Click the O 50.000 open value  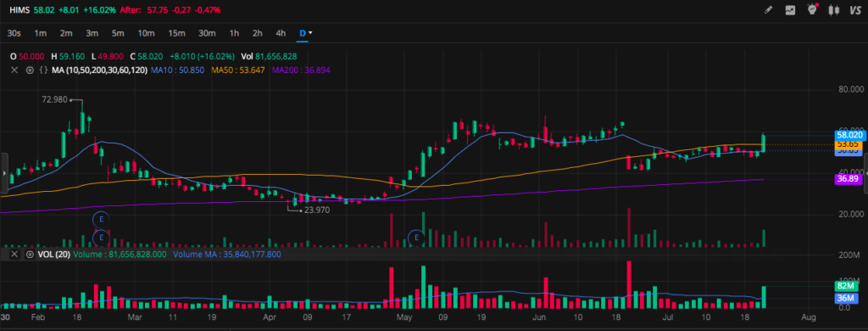(x=27, y=57)
